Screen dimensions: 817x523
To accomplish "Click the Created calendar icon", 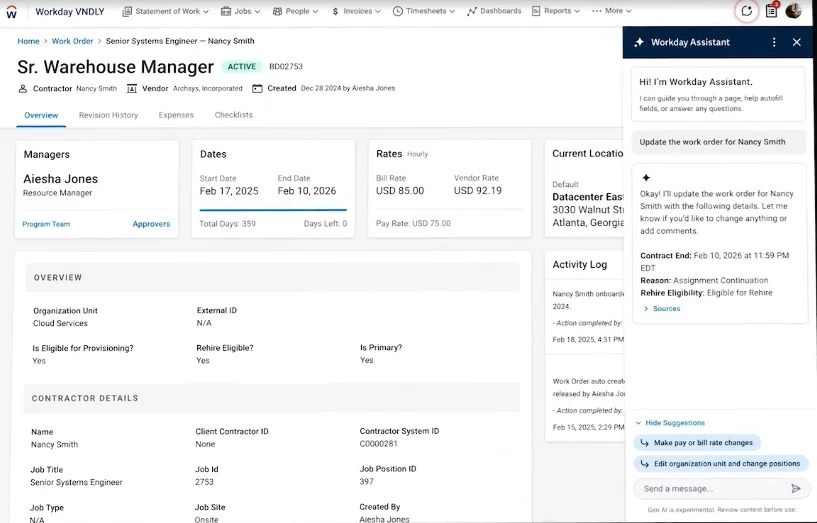I will point(257,88).
